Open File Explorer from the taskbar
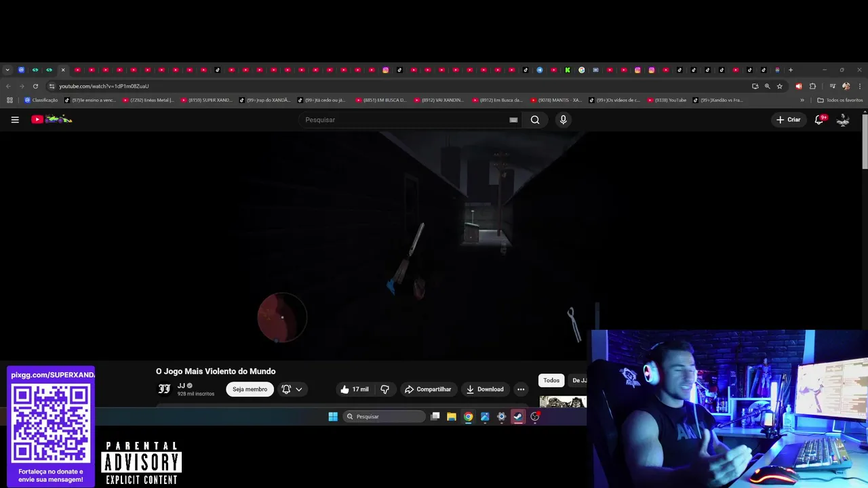Screen dimensions: 868x488 (452, 416)
